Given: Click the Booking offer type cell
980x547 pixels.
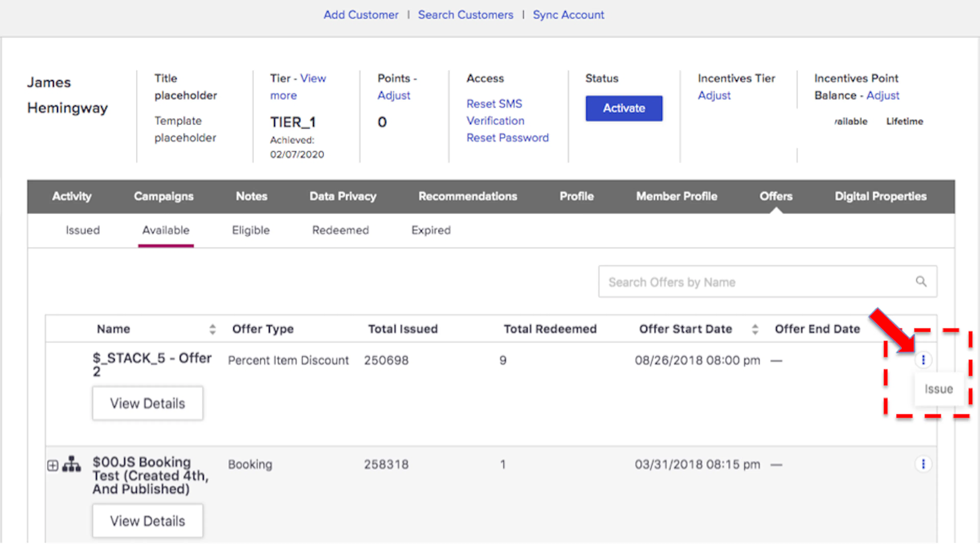Looking at the screenshot, I should click(x=250, y=464).
